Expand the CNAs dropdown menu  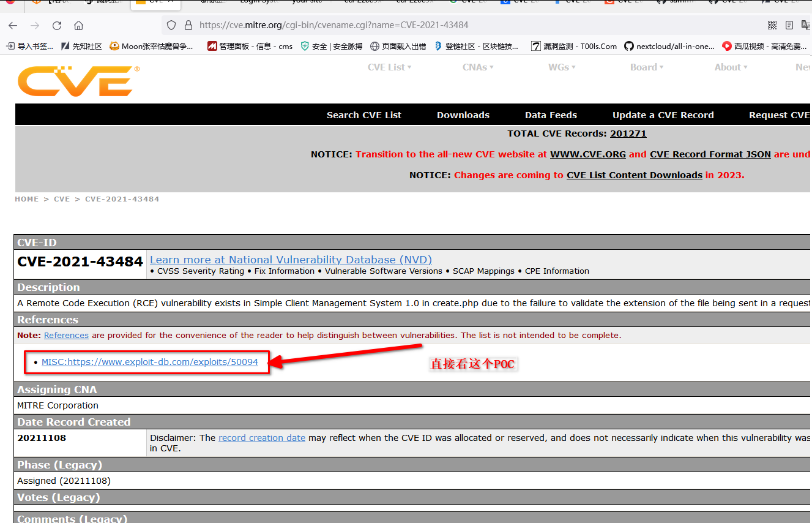[x=477, y=67]
